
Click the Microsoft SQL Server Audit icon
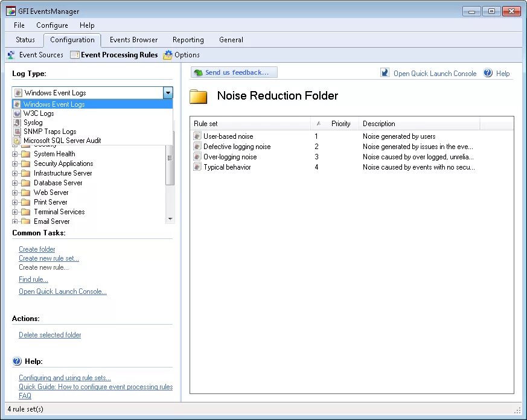coord(17,141)
